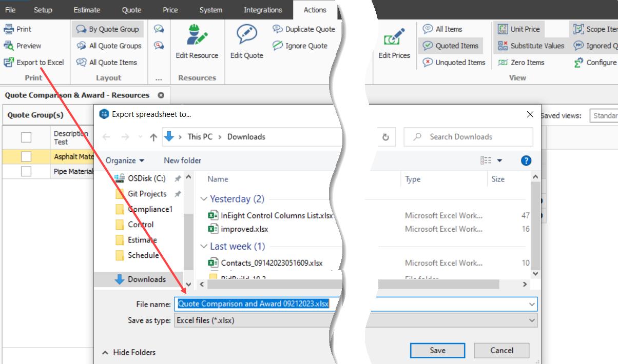This screenshot has width=618, height=364.
Task: Click the Edit Quote icon
Action: point(246,34)
